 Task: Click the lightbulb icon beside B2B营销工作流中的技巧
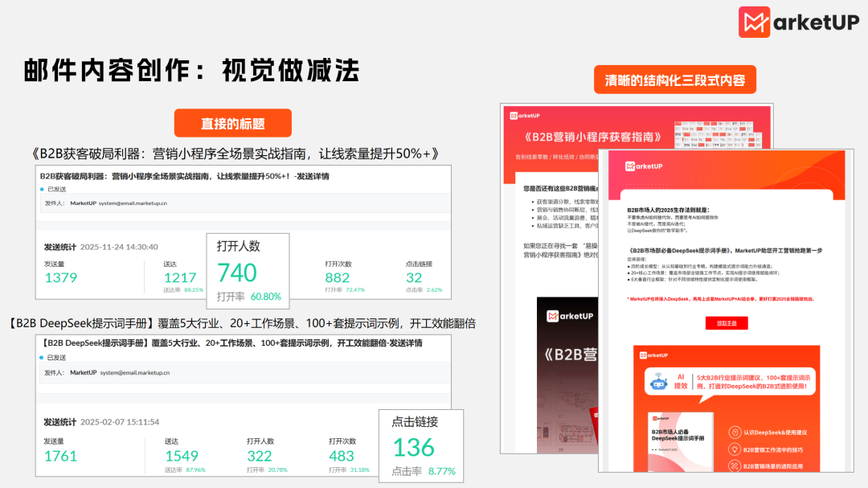coord(734,449)
